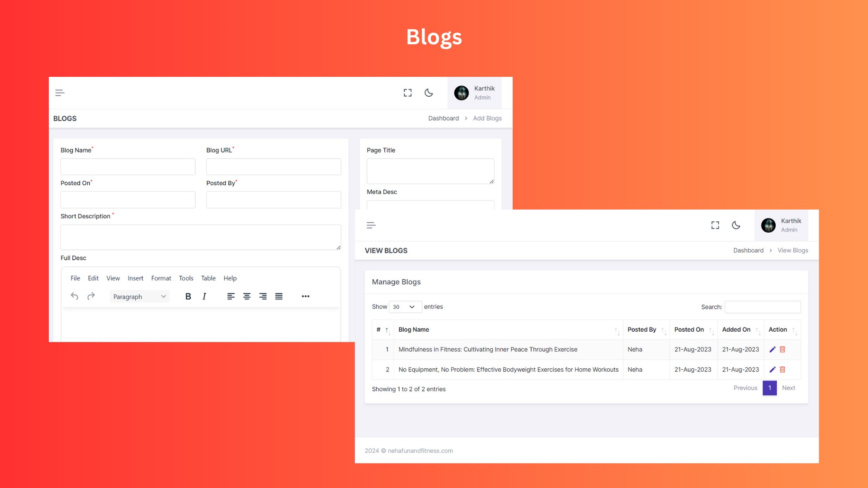Toggle dark mode with moon icon

click(429, 92)
